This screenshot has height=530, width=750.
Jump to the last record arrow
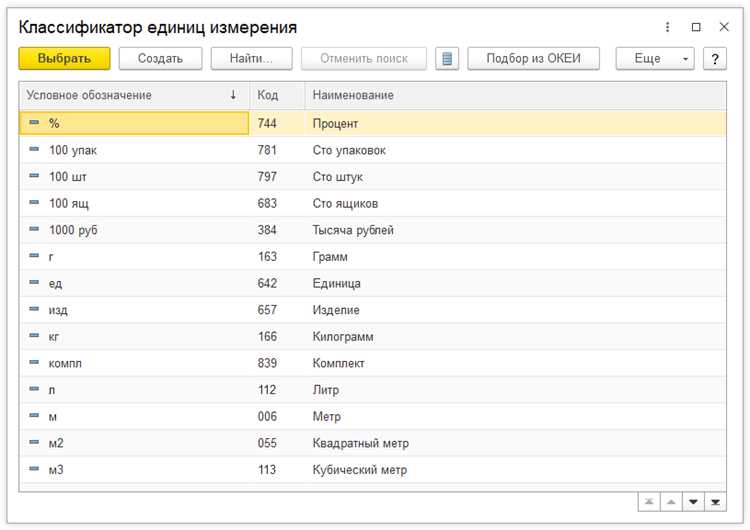715,502
